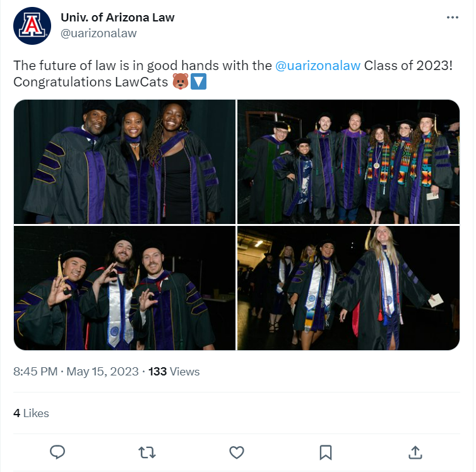Viewport: 476px width, 472px height.
Task: Open the retweet options menu
Action: point(147,452)
